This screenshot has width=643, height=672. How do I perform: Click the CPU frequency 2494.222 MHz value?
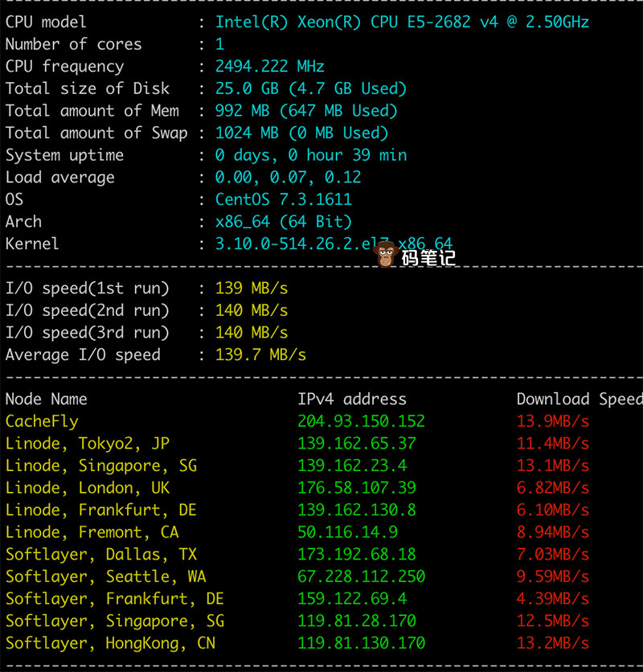[x=270, y=67]
